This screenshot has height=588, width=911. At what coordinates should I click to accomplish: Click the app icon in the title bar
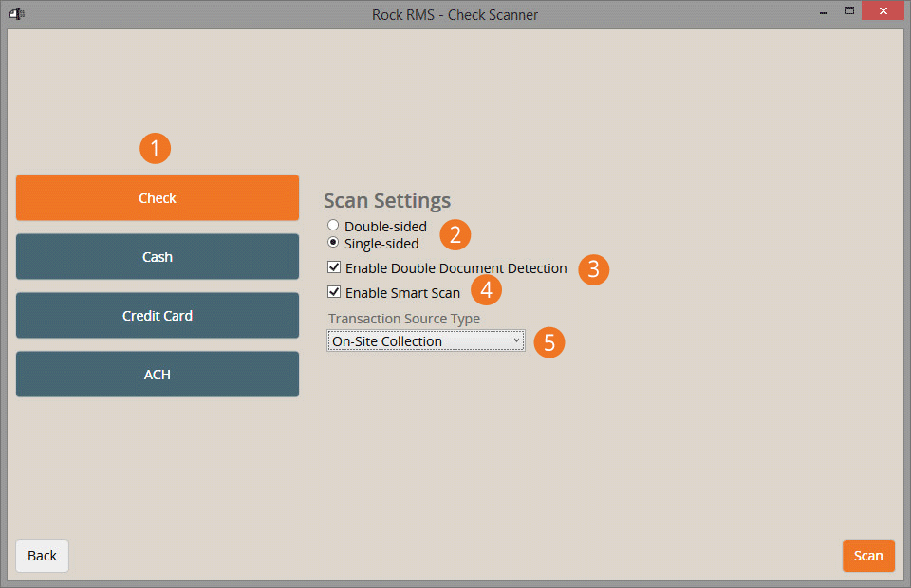coord(16,13)
